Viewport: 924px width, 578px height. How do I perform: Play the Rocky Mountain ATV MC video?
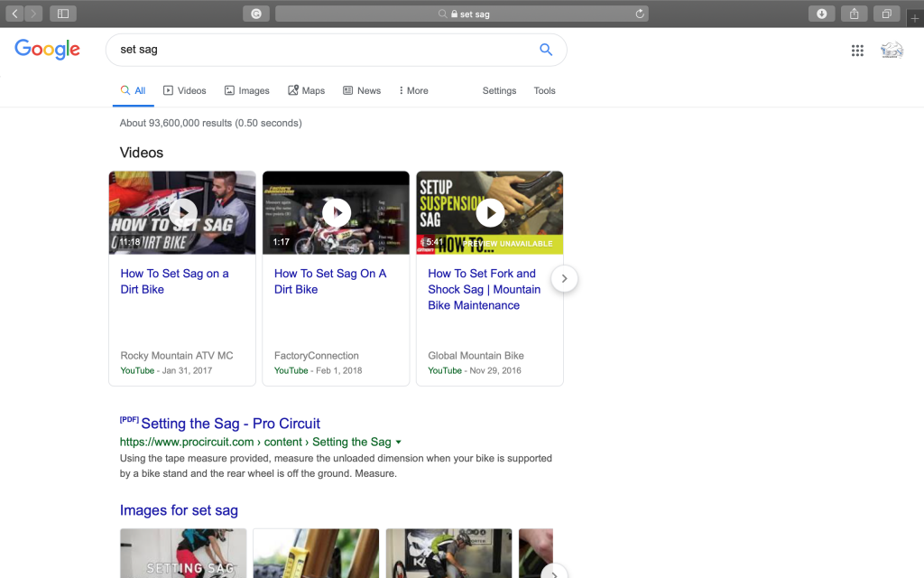182,213
